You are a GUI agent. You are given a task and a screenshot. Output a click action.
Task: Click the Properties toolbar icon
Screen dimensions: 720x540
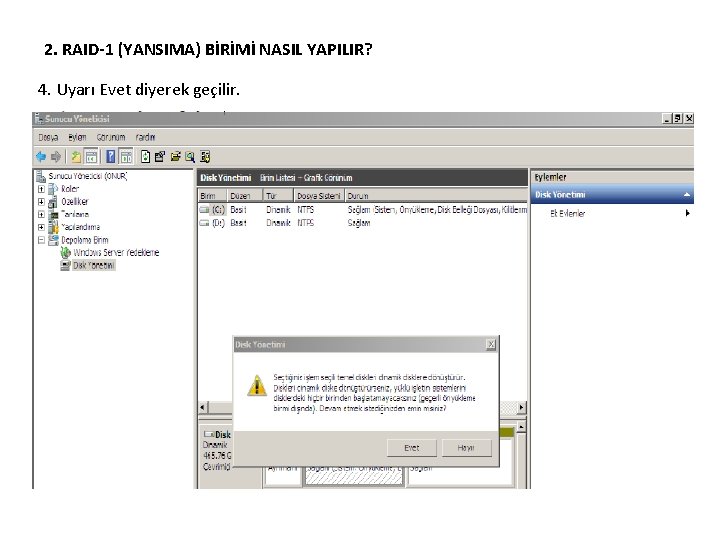pos(159,157)
